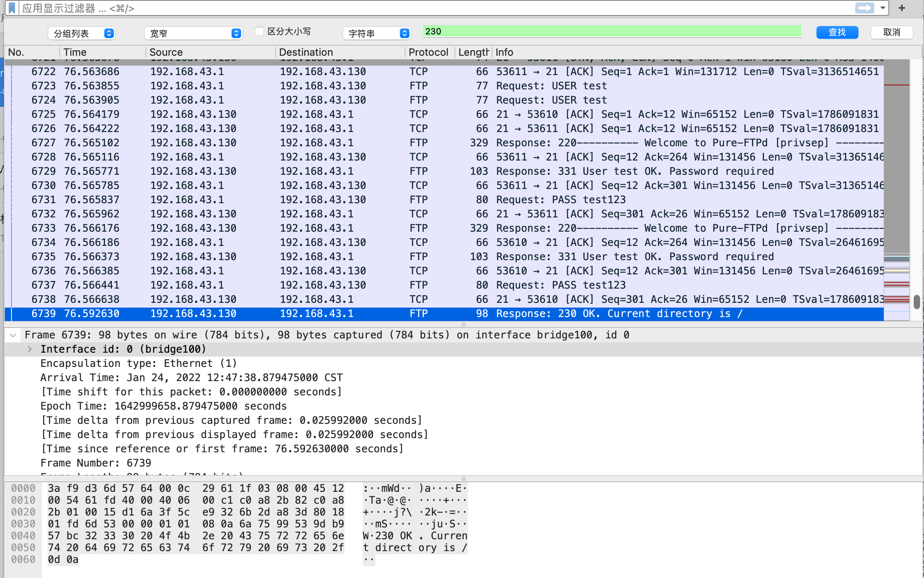
Task: Sort packets by Source column header
Action: point(166,52)
